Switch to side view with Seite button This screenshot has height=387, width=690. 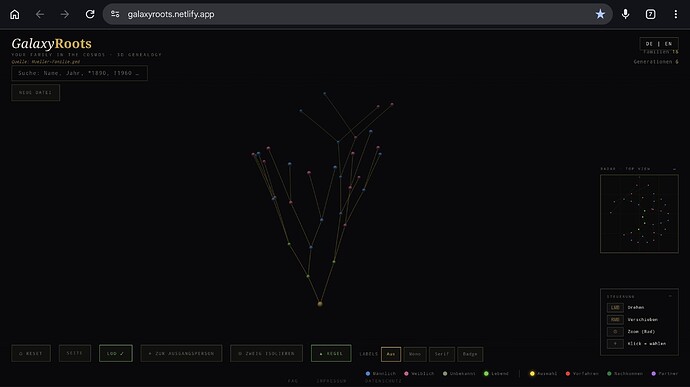tap(75, 353)
